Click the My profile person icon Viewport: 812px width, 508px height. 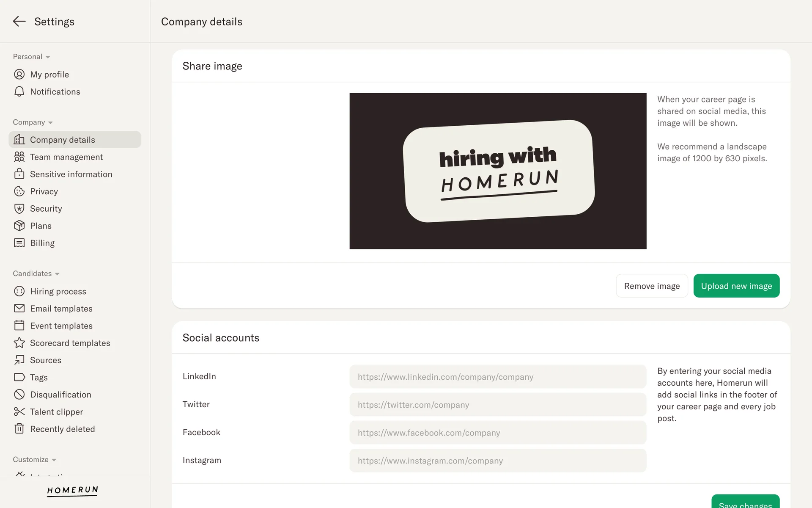[x=19, y=75]
